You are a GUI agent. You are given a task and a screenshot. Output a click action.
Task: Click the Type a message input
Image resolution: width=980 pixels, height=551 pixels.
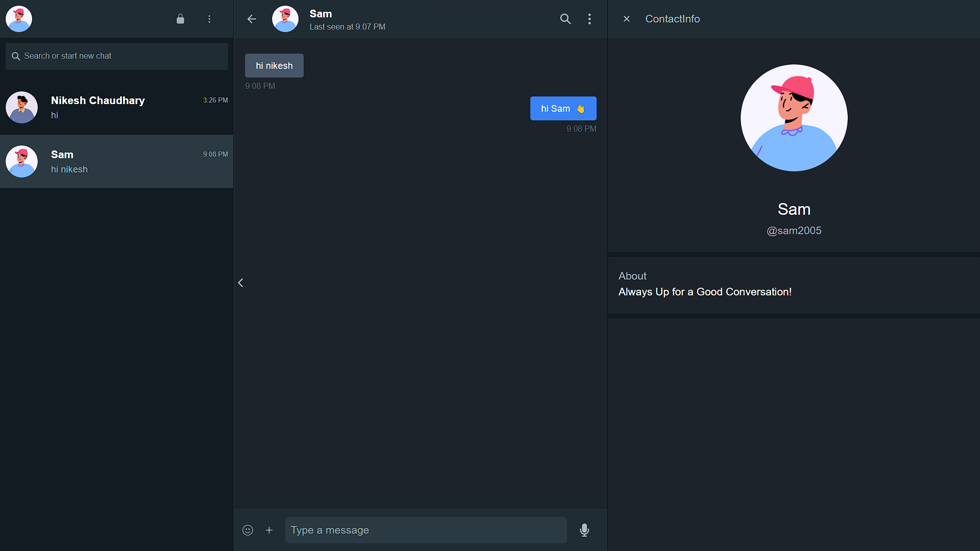pos(426,530)
